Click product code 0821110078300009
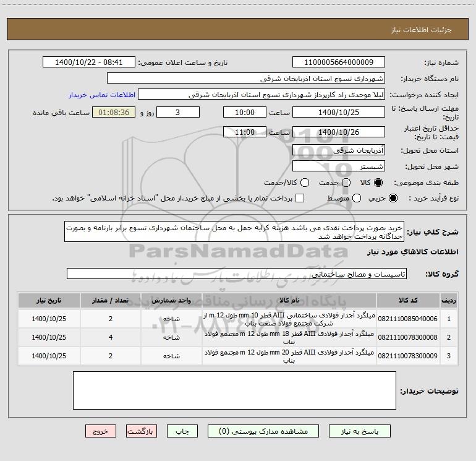Screen dimensions: 476x461 tap(408, 356)
